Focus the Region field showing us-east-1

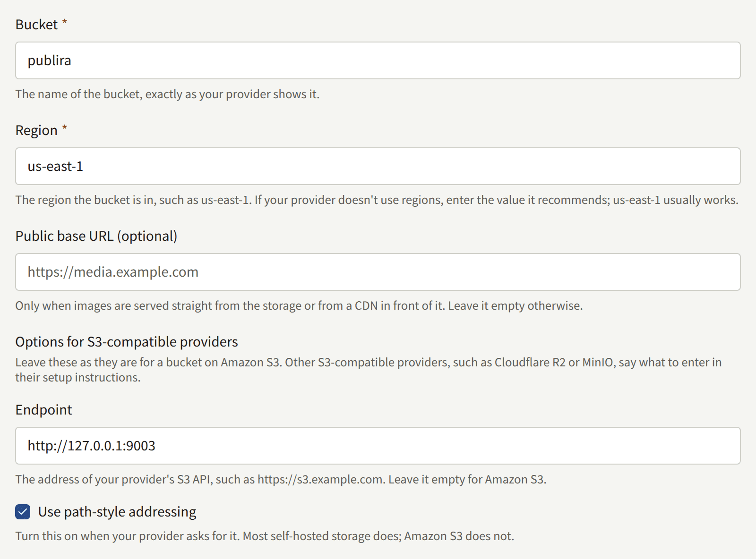(378, 166)
